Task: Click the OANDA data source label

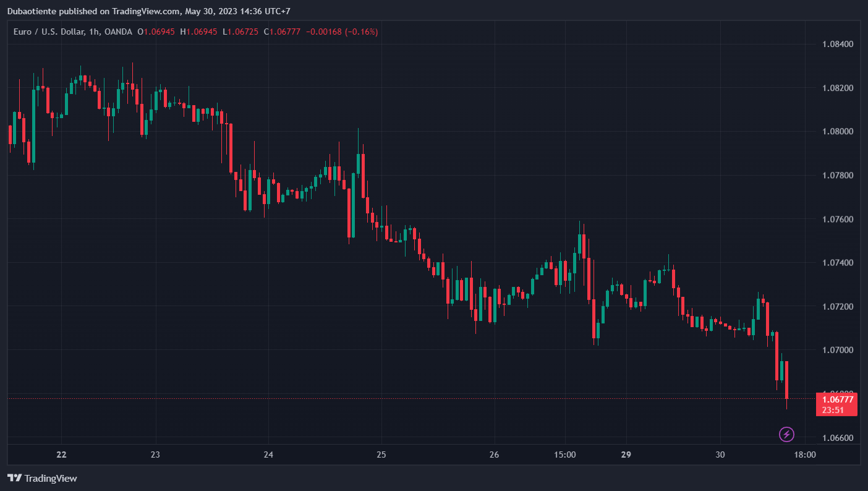Action: 118,32
